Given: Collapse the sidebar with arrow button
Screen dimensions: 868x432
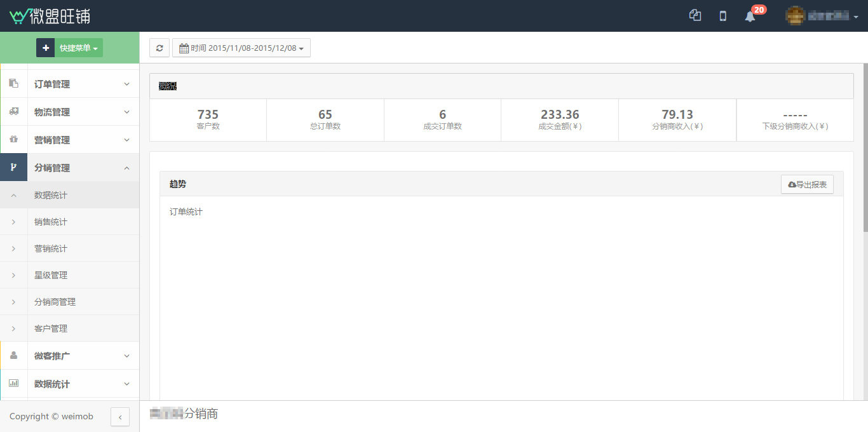Looking at the screenshot, I should [x=120, y=417].
